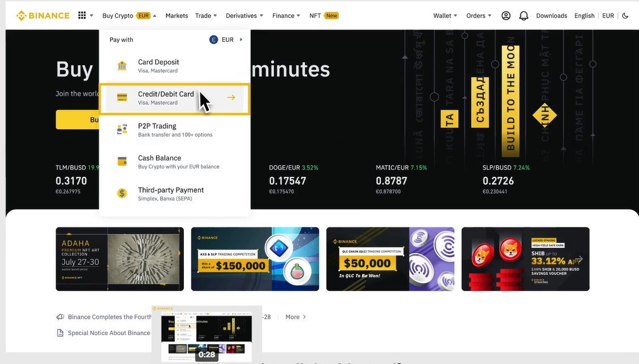Click the Cash Balance wallet icon
This screenshot has height=364, width=639.
click(122, 161)
